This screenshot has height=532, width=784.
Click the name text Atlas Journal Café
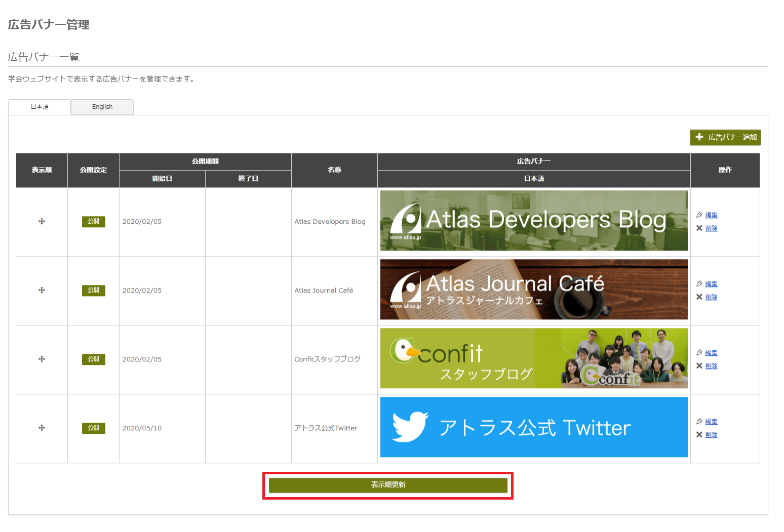(x=324, y=291)
